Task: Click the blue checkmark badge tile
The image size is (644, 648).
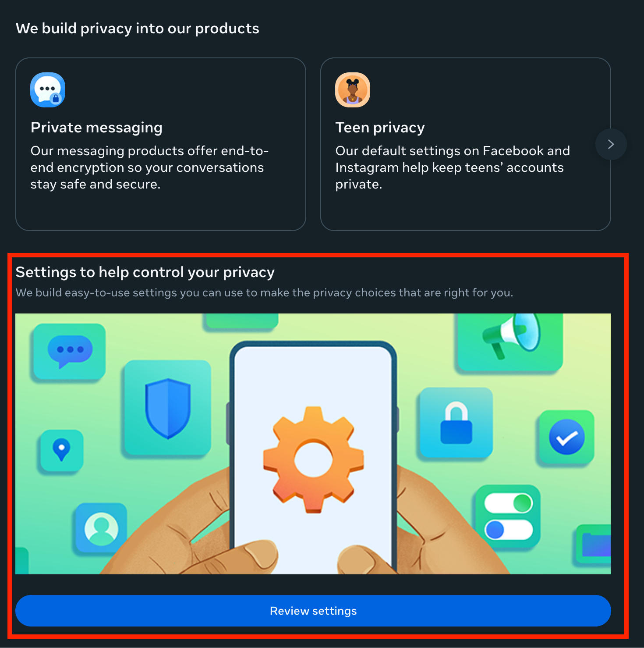Action: coord(566,437)
